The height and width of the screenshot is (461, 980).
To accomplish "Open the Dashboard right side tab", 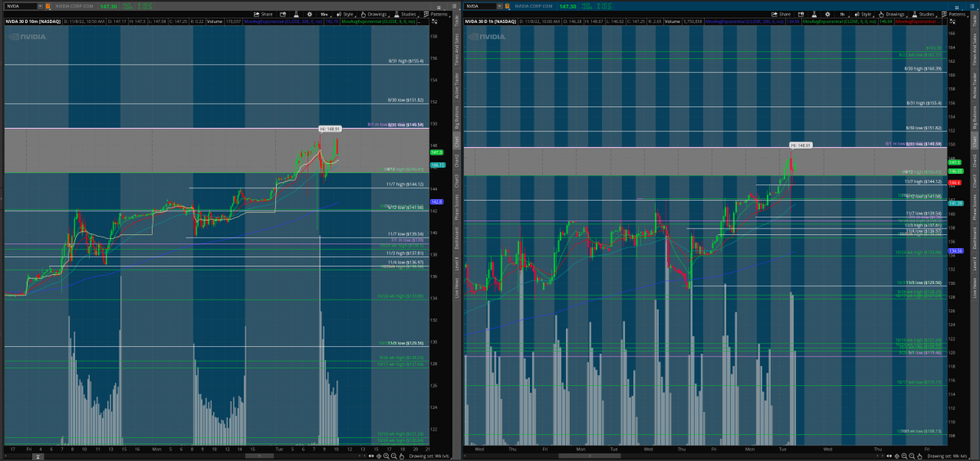I will 974,237.
